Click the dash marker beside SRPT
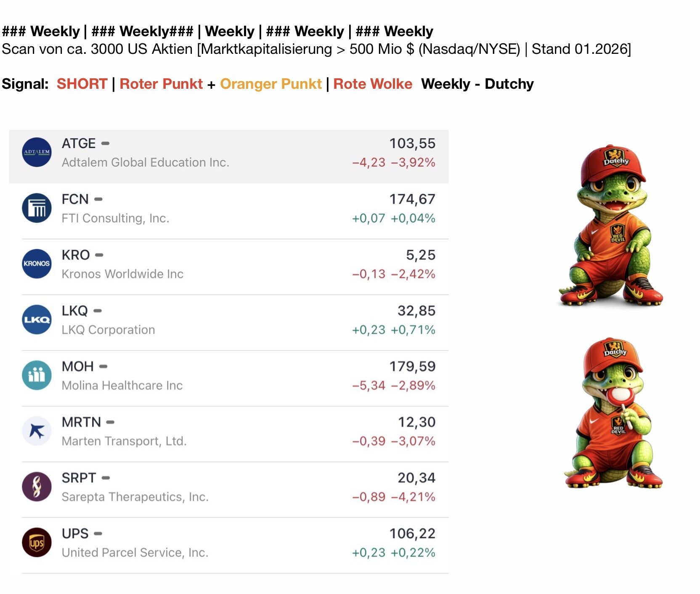This screenshot has width=700, height=594. coord(106,478)
